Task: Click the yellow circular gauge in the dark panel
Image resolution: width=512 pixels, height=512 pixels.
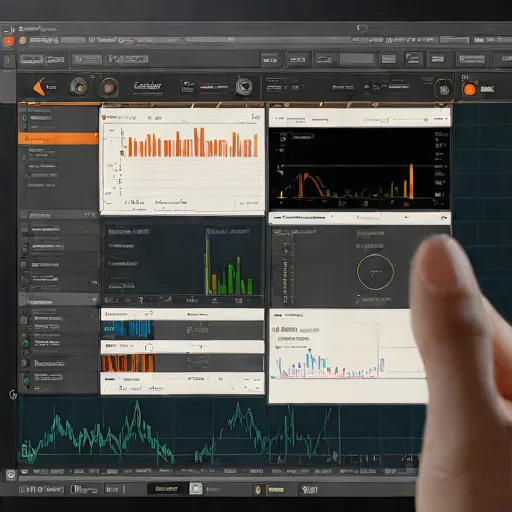Action: click(x=375, y=272)
